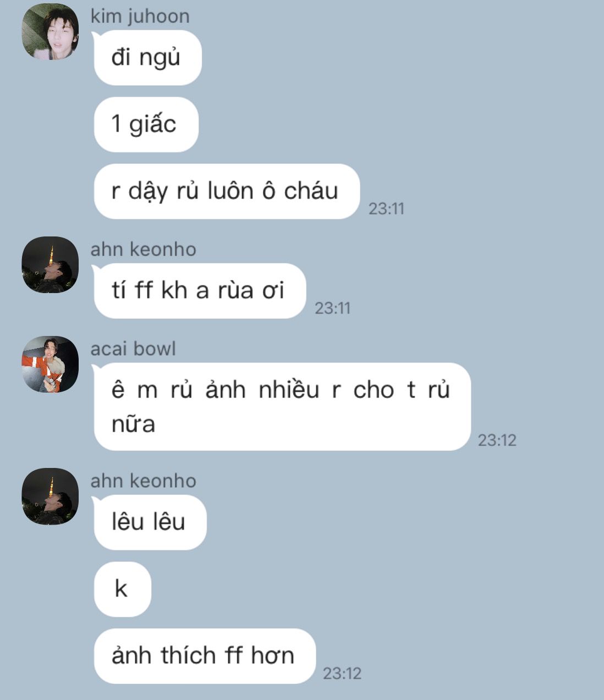Tap the 23:12 timestamp beside 'nữa' message

click(497, 440)
